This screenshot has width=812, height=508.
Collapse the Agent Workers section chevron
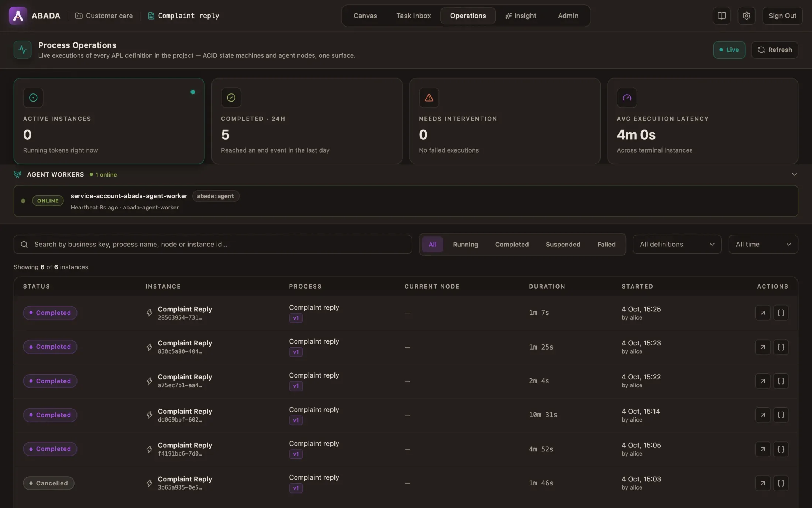[x=794, y=174]
